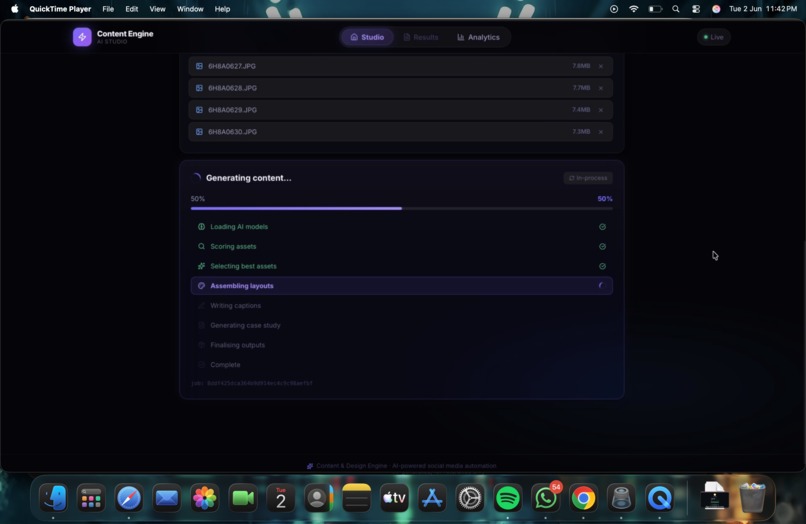
Task: Open System Settings from the Dock
Action: coord(470,498)
